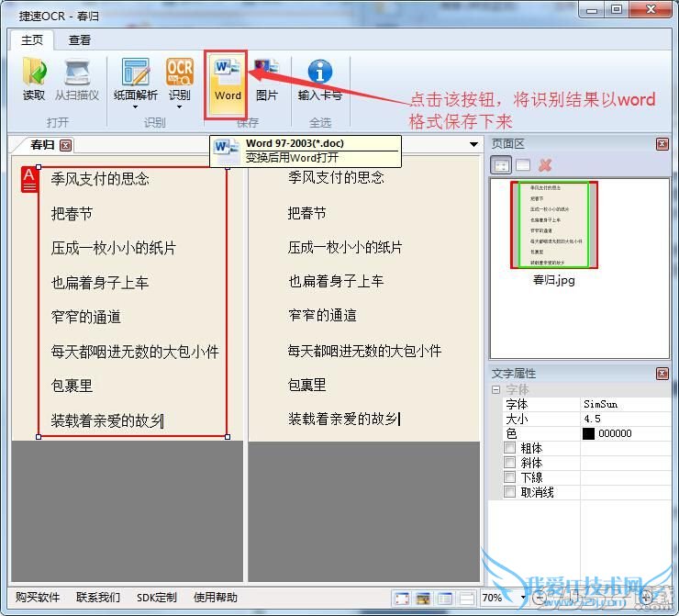Collapse the 字体 property group
This screenshot has height=616, width=679.
point(495,390)
